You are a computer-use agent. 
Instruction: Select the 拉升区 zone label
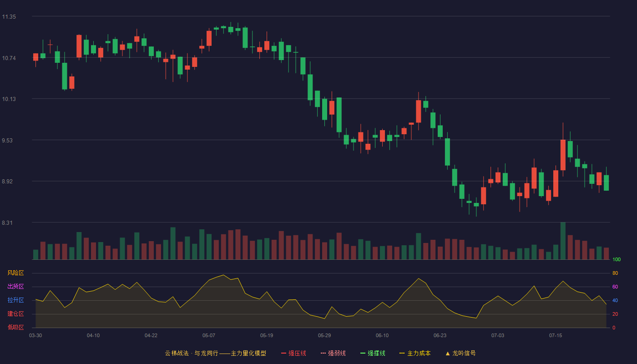coord(15,300)
